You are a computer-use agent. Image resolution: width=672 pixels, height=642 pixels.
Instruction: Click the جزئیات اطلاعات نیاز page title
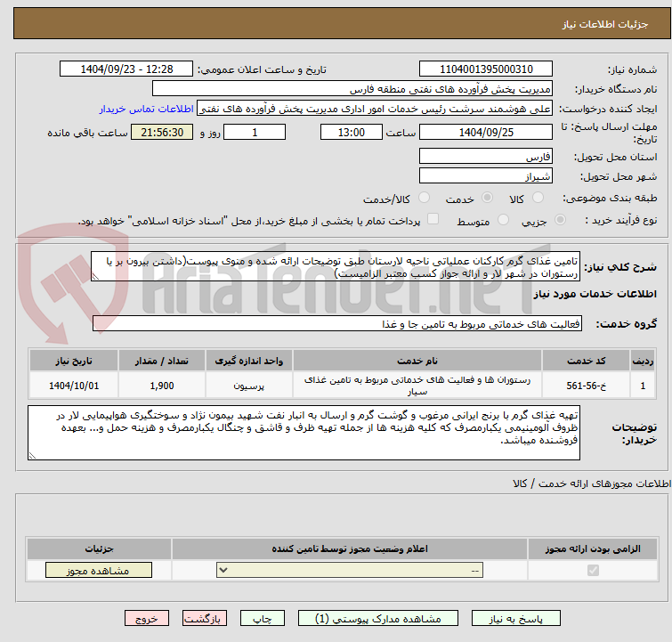coord(605,24)
